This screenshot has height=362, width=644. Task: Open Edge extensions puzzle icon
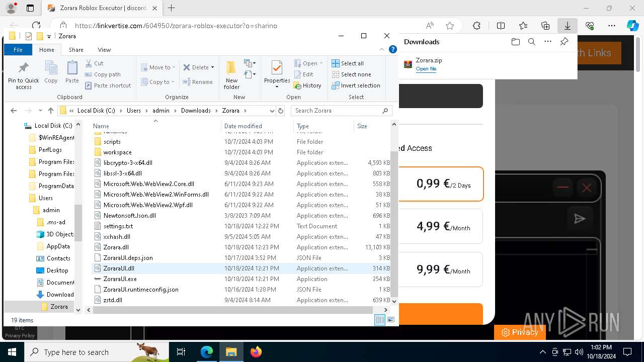[x=476, y=26]
